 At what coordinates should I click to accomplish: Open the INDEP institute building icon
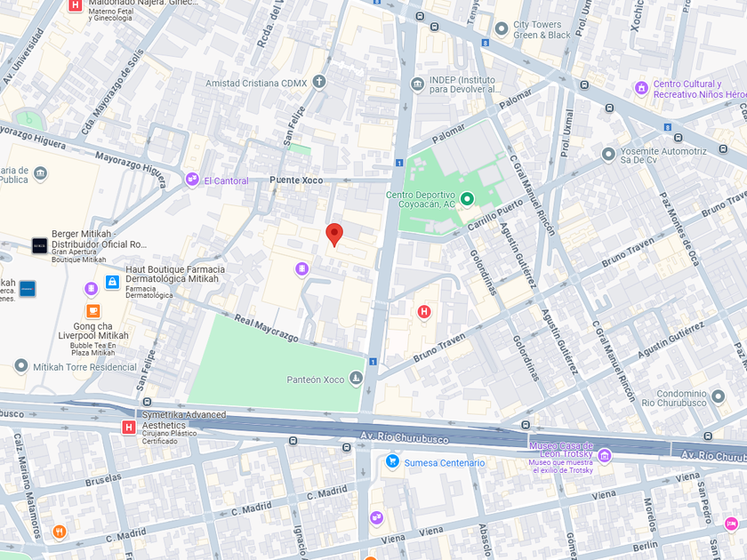pyautogui.click(x=417, y=84)
